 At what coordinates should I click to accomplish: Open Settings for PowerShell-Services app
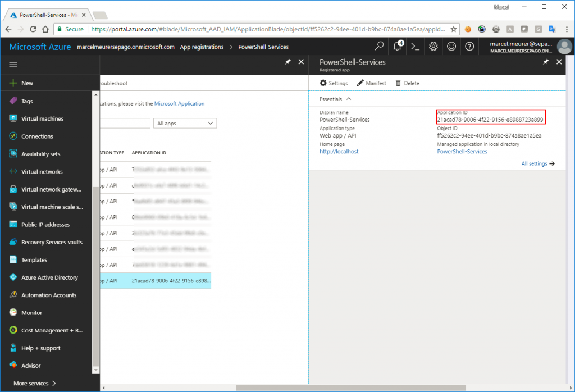click(334, 83)
